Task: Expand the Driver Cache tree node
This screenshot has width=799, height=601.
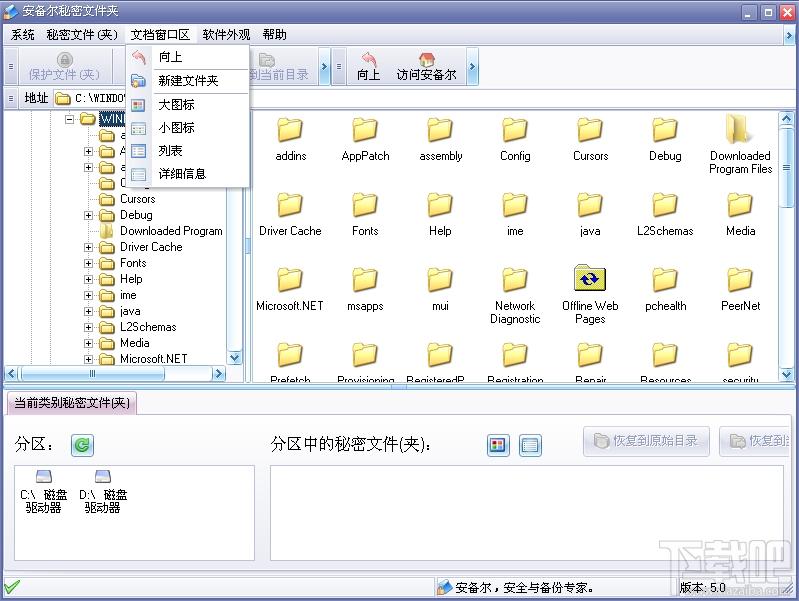Action: 89,247
